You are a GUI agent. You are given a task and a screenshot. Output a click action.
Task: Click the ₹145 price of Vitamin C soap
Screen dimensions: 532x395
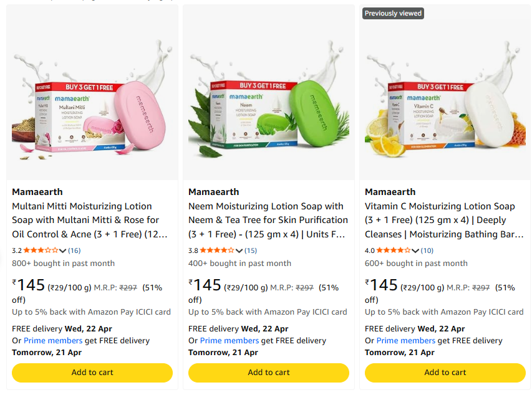[381, 285]
